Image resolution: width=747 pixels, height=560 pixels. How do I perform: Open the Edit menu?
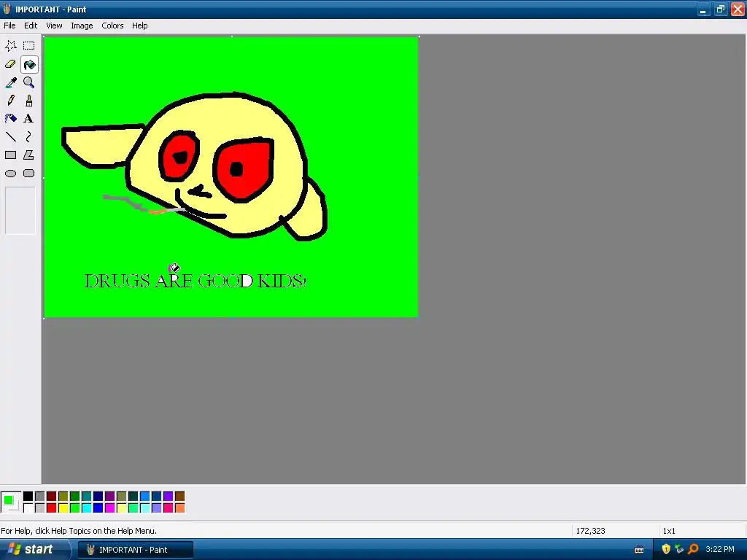31,26
